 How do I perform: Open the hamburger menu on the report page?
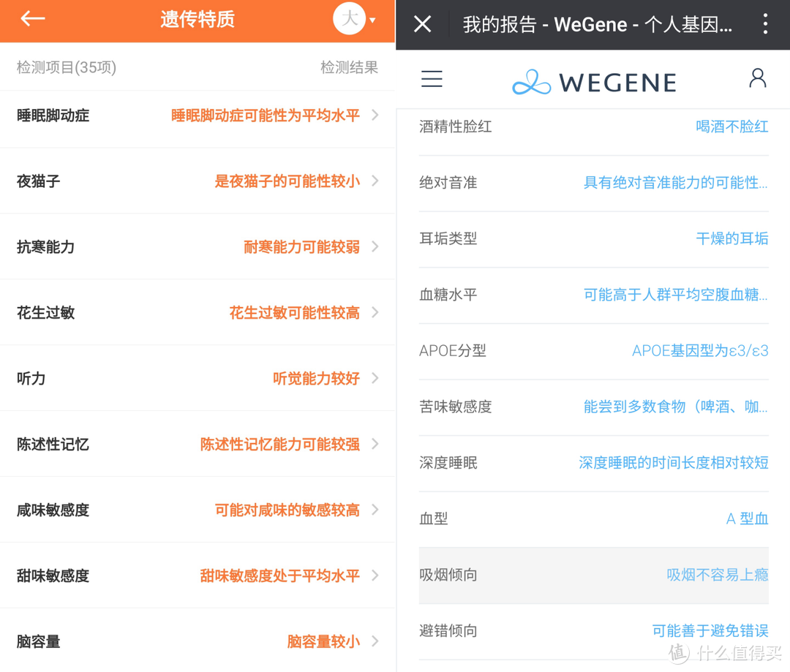pos(432,79)
